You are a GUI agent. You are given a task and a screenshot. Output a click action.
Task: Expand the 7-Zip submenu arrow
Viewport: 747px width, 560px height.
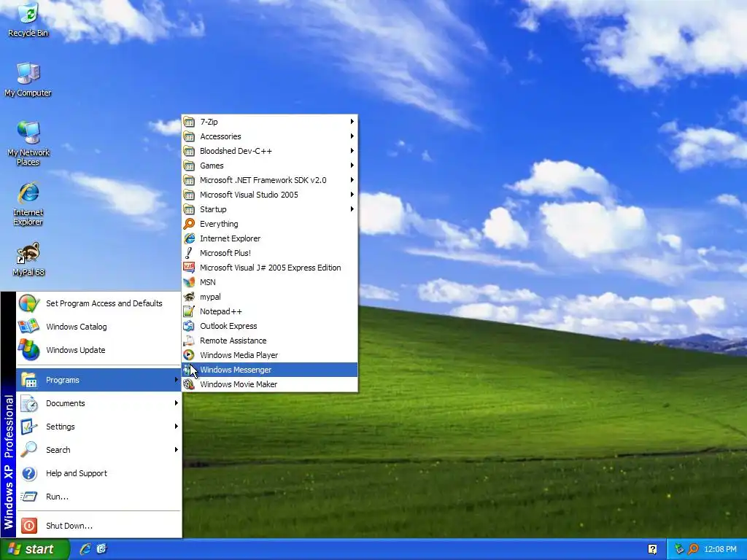tap(352, 122)
